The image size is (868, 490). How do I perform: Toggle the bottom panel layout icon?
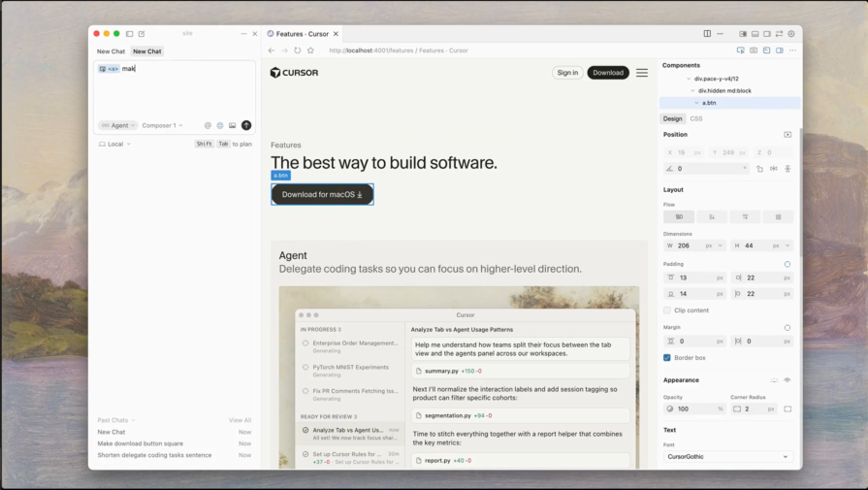coord(755,34)
